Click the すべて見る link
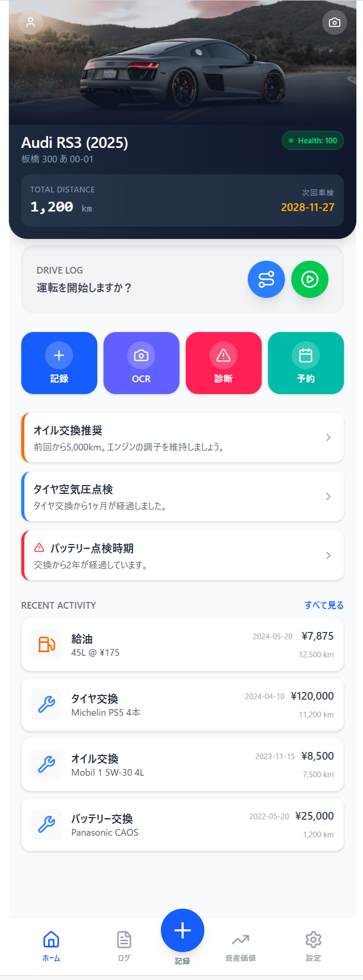The image size is (363, 980). pyautogui.click(x=324, y=605)
